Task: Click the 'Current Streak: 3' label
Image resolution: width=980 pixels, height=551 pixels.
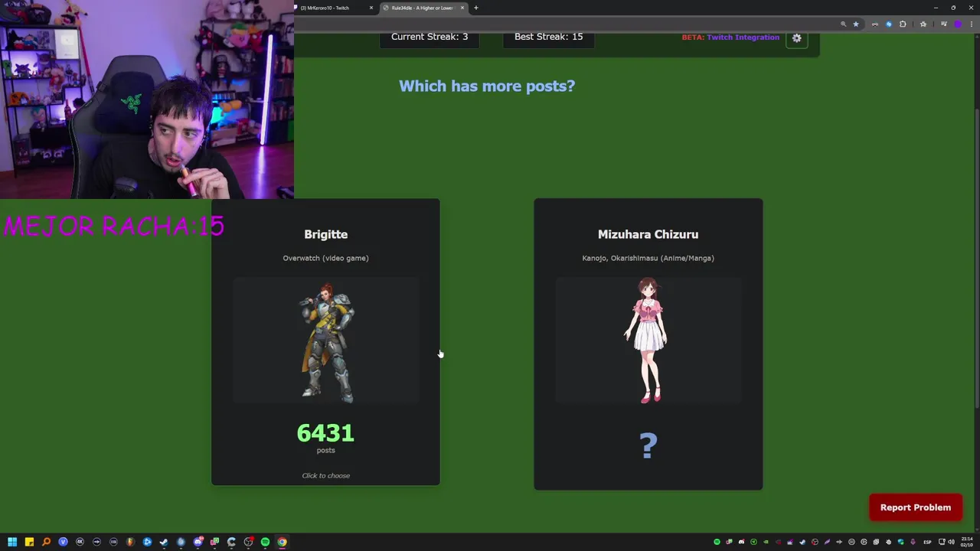Action: click(430, 37)
